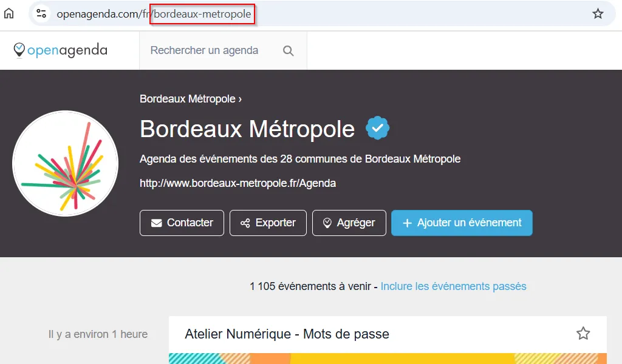Screen dimensions: 622x364
Task: Click the verified badge next to title
Action: 378,128
